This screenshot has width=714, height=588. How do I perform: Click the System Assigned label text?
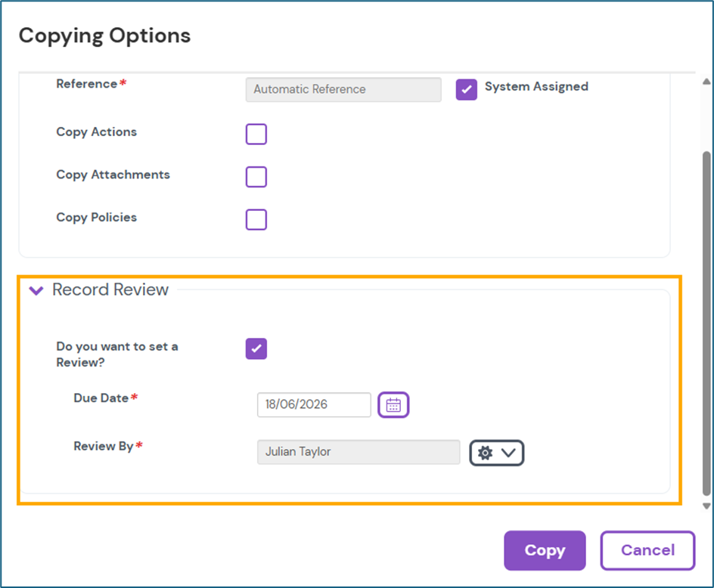coord(536,87)
